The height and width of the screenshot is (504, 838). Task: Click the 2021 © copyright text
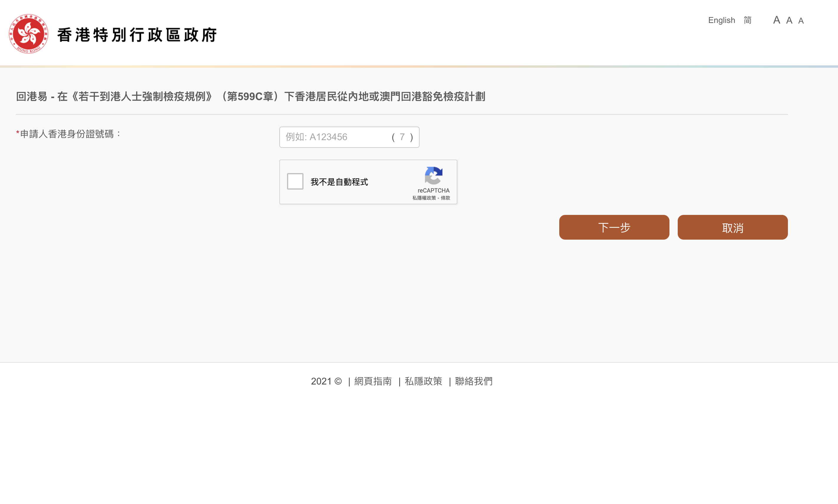(x=326, y=382)
